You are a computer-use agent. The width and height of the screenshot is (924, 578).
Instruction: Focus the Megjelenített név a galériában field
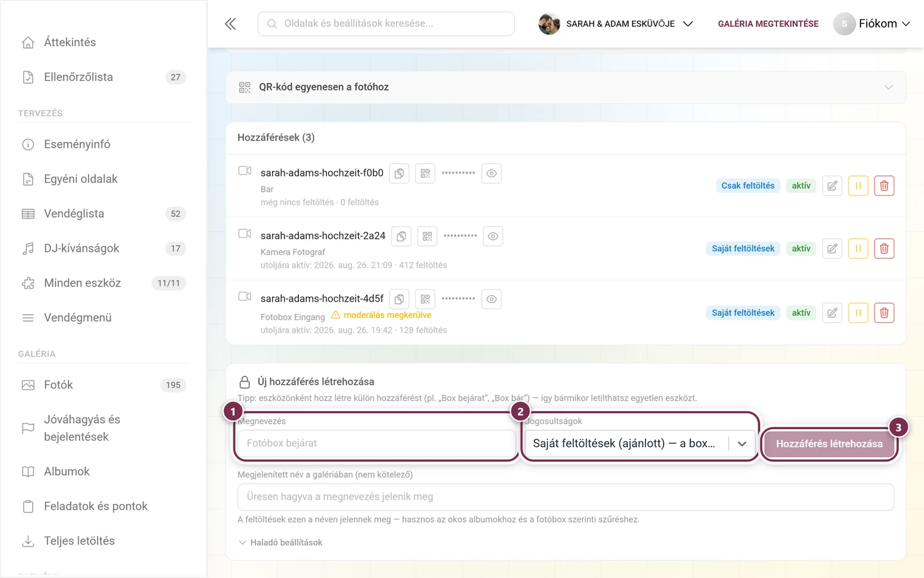pos(566,497)
